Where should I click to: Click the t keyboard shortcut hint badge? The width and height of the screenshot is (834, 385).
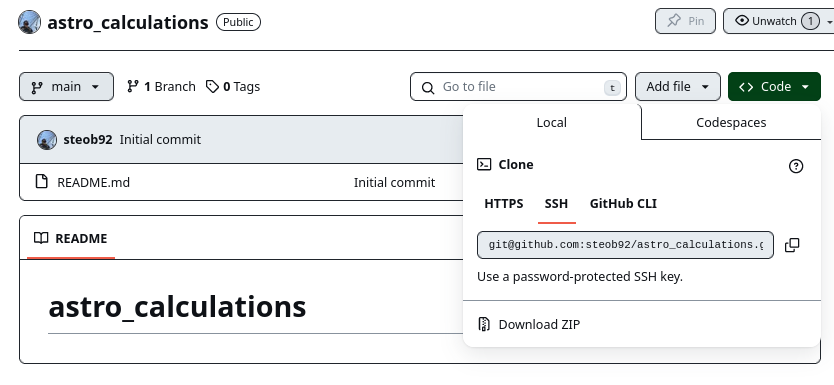(612, 88)
